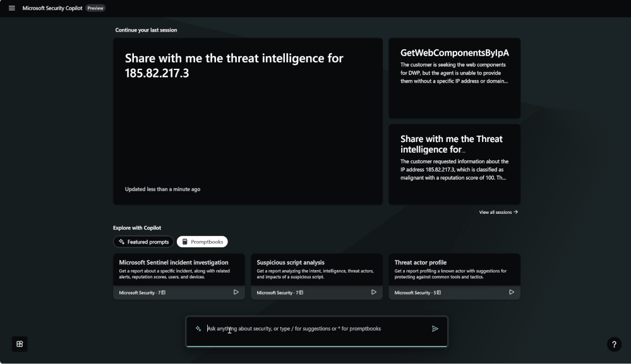Run the Microsoft Sentinel incident investigation promptbook
Screen dimensions: 631x364
tap(236, 292)
